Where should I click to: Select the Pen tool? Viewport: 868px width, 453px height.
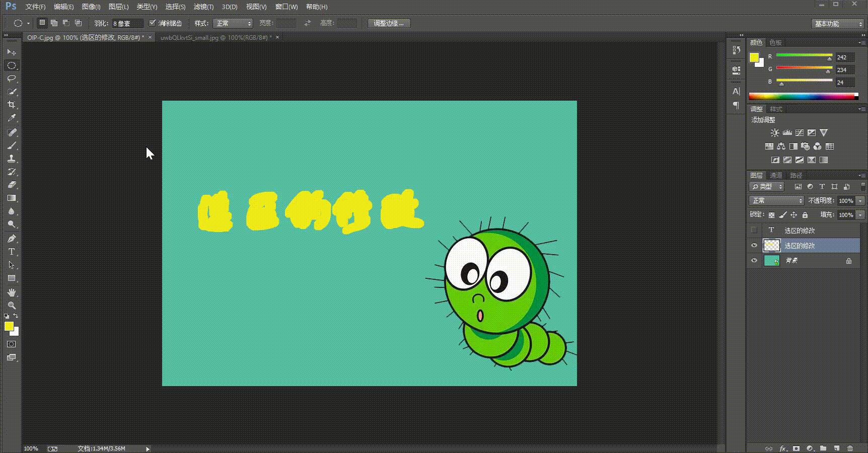[12, 239]
